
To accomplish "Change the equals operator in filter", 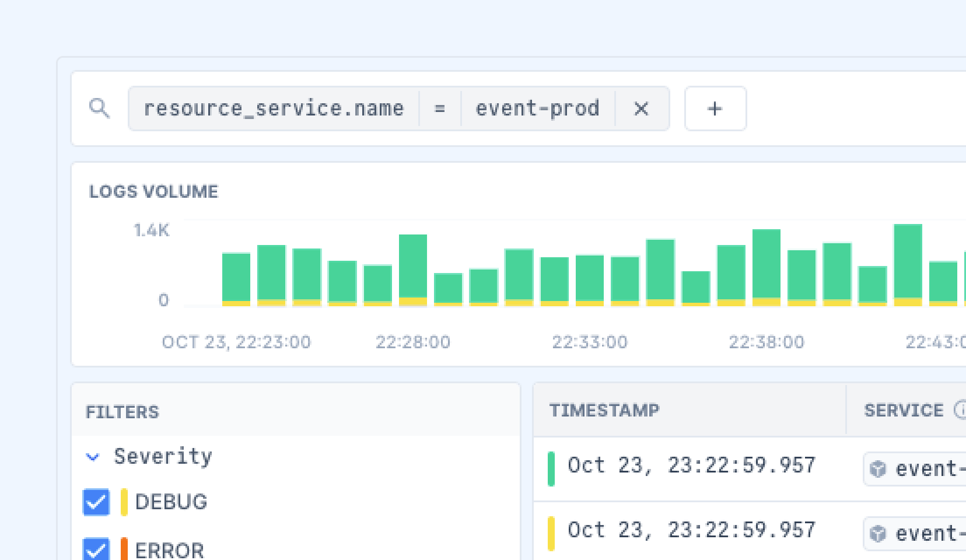I will [440, 108].
